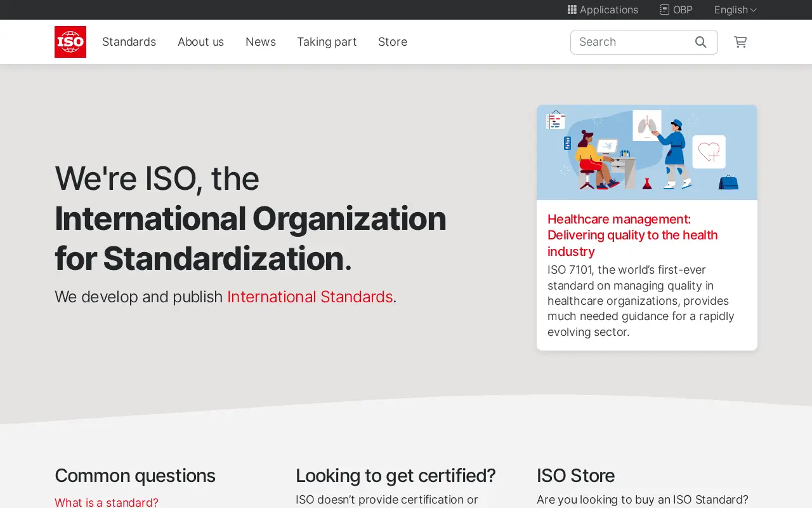The height and width of the screenshot is (508, 812).
Task: Open the Standards menu
Action: pos(129,42)
